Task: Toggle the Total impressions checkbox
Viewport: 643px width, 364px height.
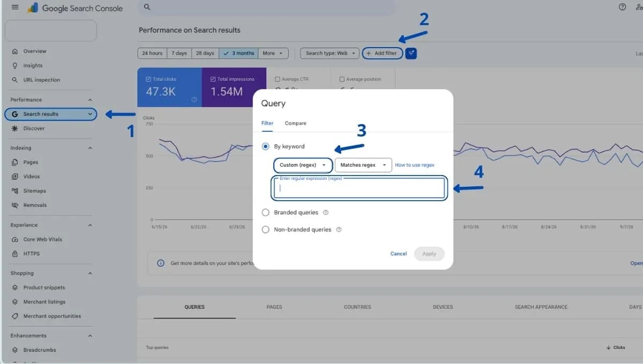Action: [213, 79]
